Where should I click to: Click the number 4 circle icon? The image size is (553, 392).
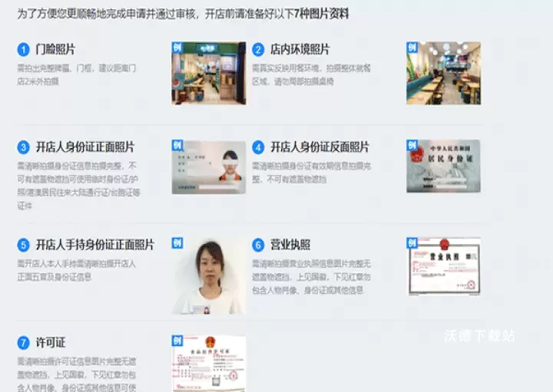tap(258, 147)
